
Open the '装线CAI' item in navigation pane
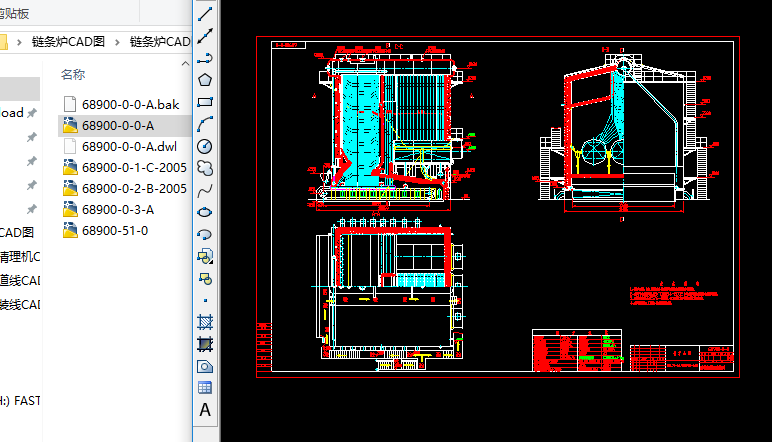click(20, 305)
